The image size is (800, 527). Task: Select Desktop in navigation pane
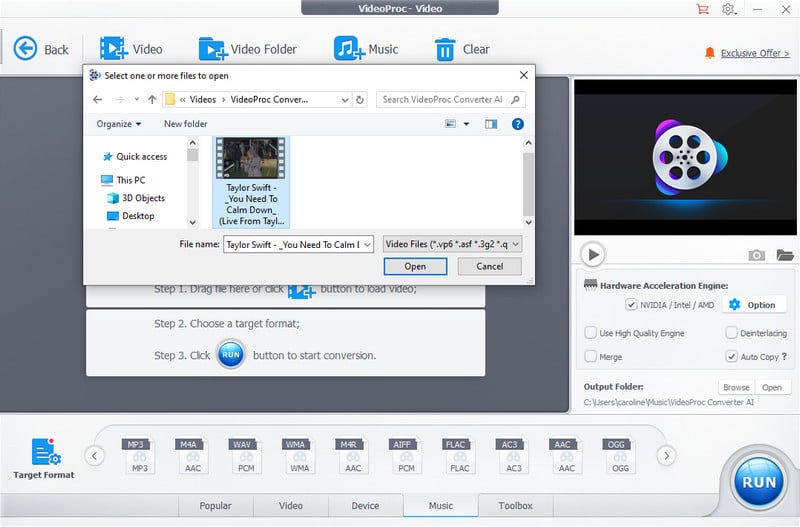[131, 216]
